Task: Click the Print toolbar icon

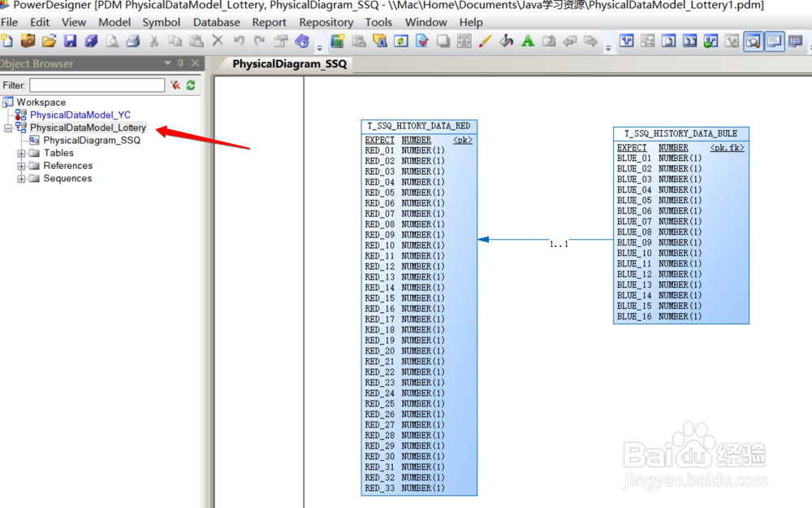Action: click(133, 41)
